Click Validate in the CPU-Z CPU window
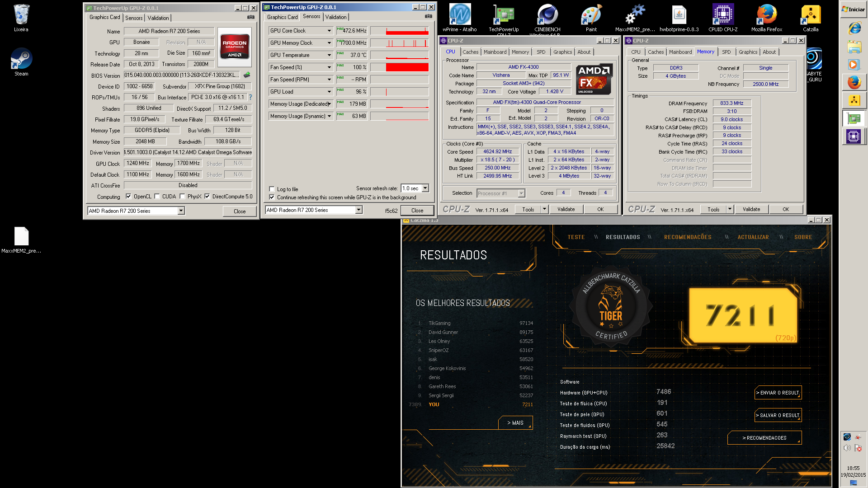 point(566,209)
